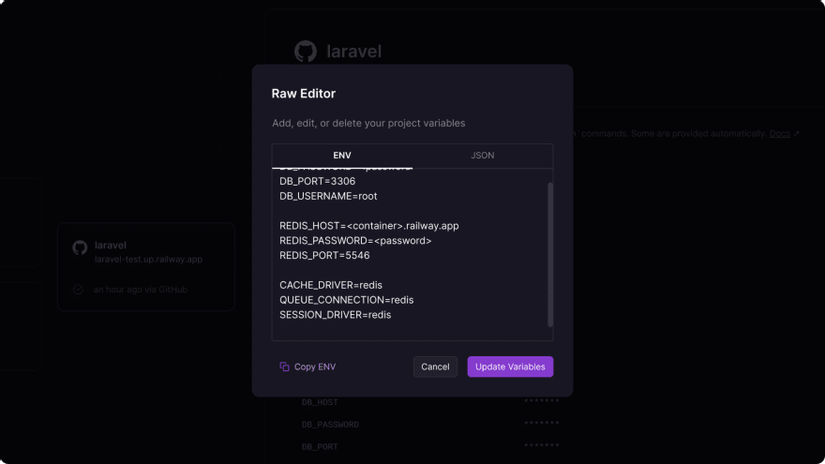Click the DB_USERNAME=root line

(x=328, y=196)
